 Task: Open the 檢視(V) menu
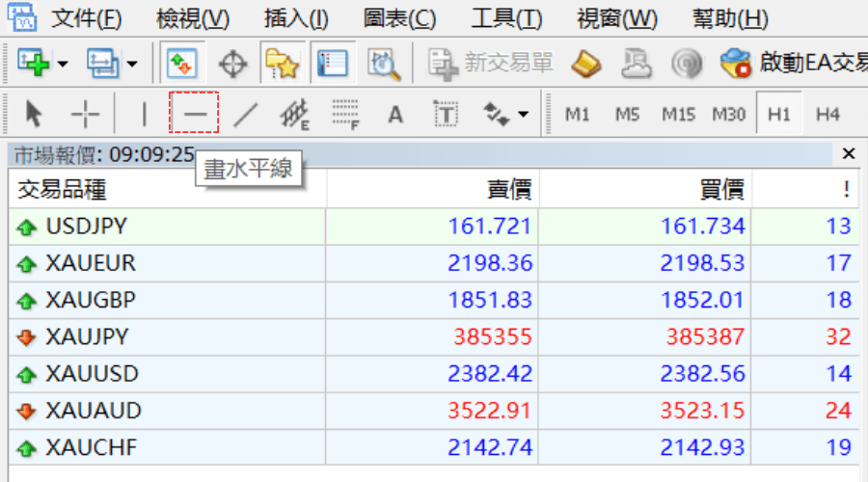pyautogui.click(x=191, y=18)
